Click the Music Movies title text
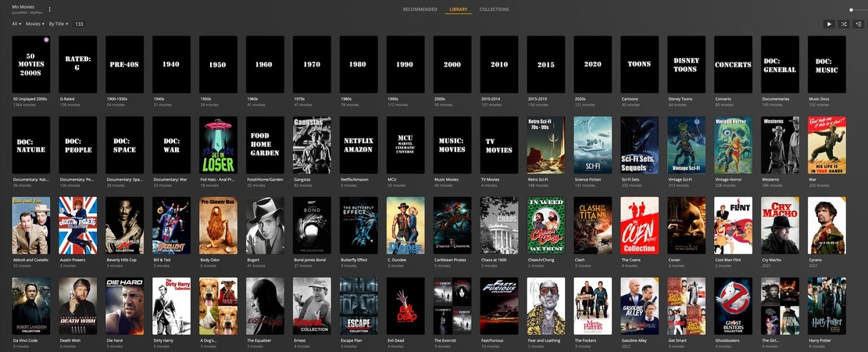This screenshot has width=868, height=352. tap(446, 180)
